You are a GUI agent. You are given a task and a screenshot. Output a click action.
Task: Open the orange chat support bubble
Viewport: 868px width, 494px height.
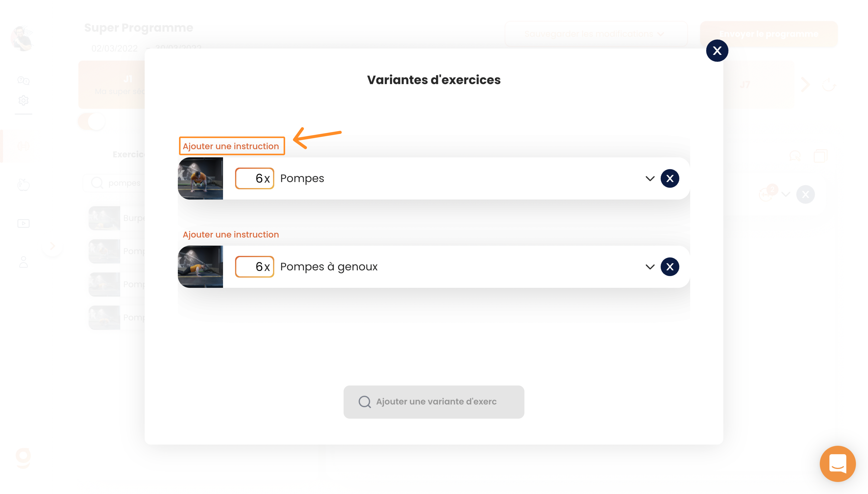coord(837,463)
